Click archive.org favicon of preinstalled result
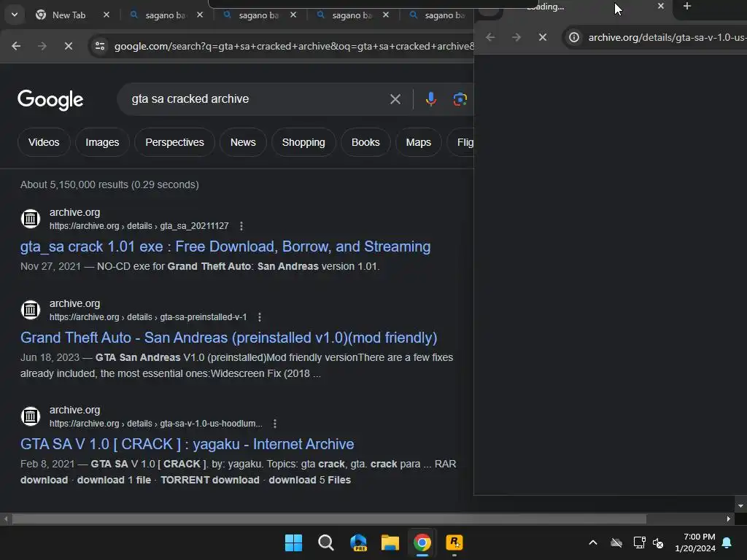Screen dimensions: 747x560 (x=31, y=310)
